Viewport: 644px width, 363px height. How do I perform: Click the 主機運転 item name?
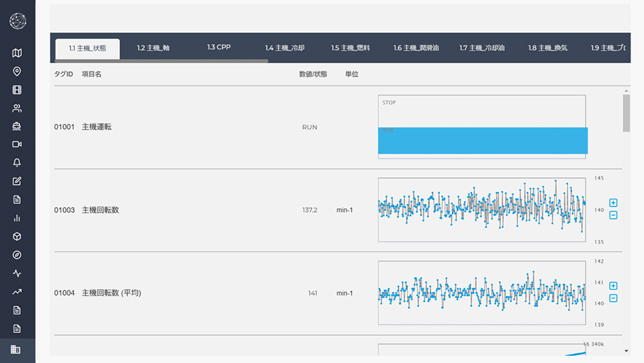tap(97, 127)
